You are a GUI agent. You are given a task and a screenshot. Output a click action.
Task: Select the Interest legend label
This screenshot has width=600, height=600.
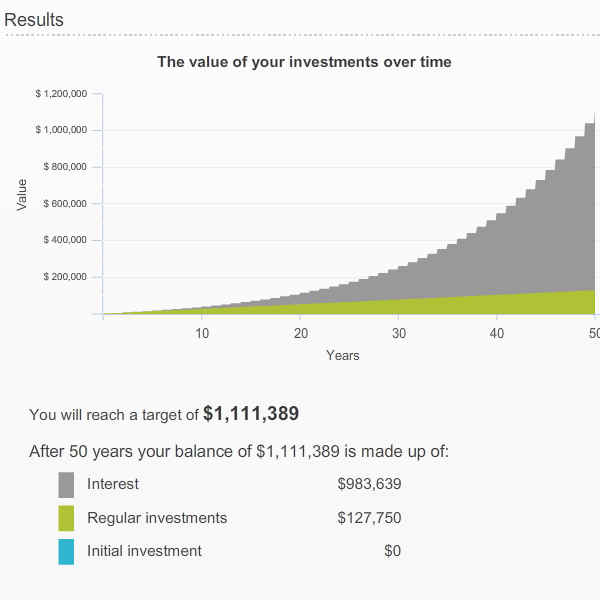tap(113, 484)
